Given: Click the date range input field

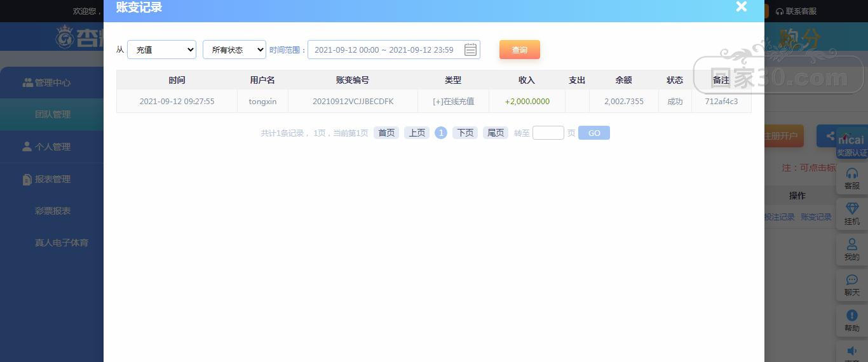Looking at the screenshot, I should tap(384, 50).
